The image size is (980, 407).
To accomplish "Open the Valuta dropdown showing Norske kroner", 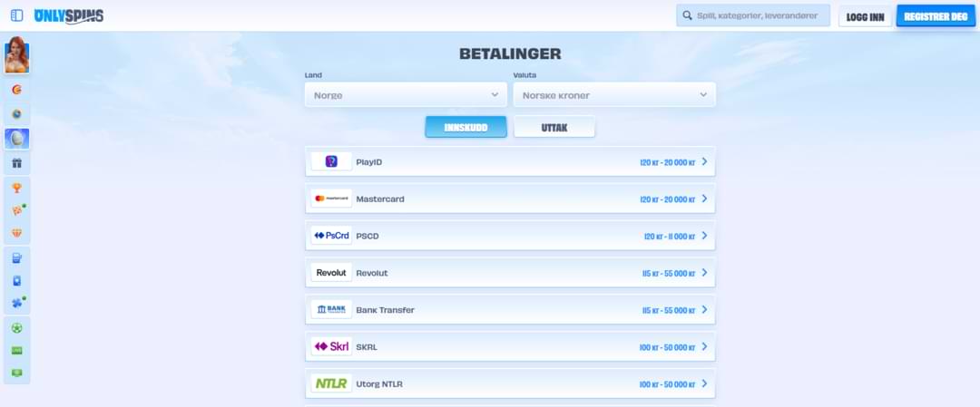I will pyautogui.click(x=614, y=95).
